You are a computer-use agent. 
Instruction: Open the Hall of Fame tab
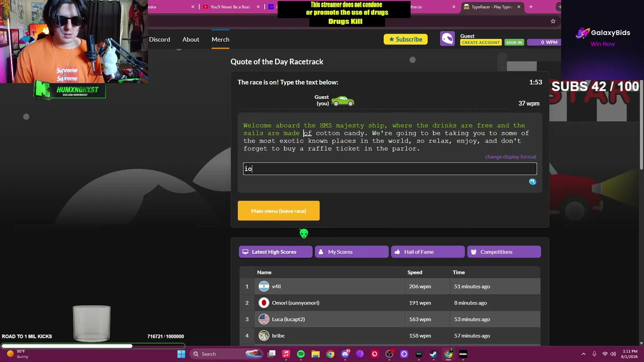point(428,252)
